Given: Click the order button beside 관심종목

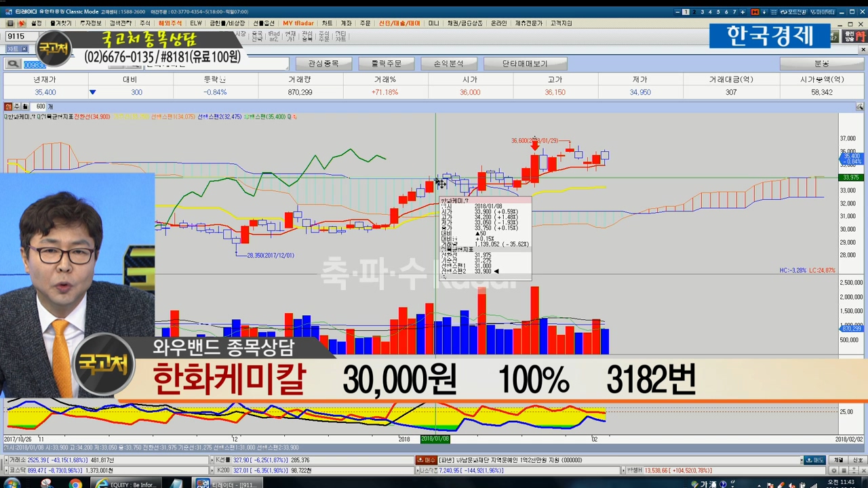Looking at the screenshot, I should 386,64.
